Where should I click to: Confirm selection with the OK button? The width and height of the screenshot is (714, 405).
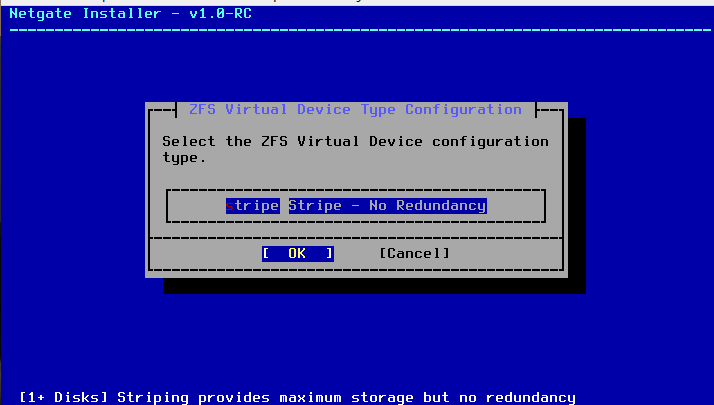(297, 254)
